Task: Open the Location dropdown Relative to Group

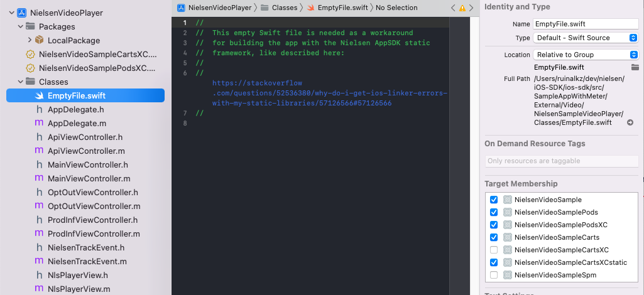Action: (586, 55)
